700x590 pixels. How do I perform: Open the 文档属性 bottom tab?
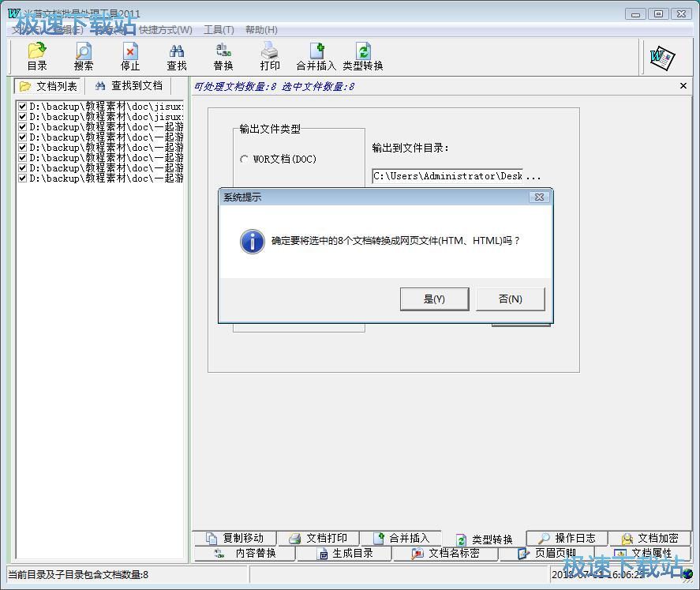coord(643,554)
